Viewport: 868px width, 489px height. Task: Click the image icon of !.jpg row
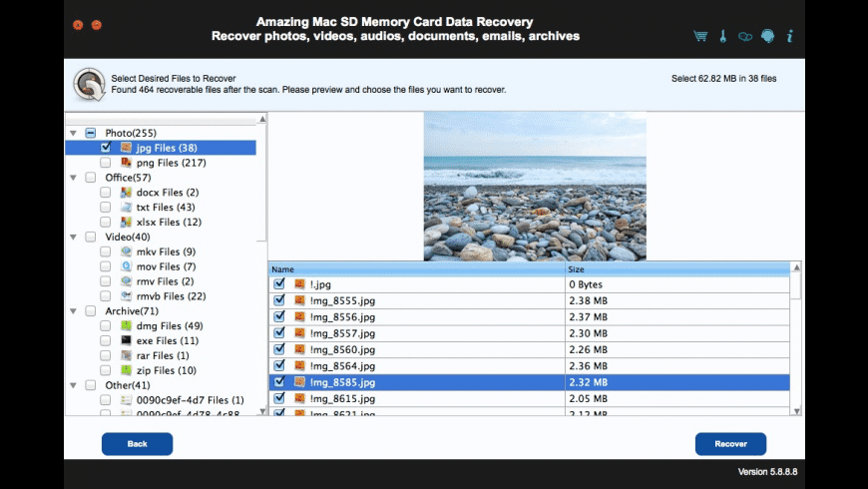[299, 284]
